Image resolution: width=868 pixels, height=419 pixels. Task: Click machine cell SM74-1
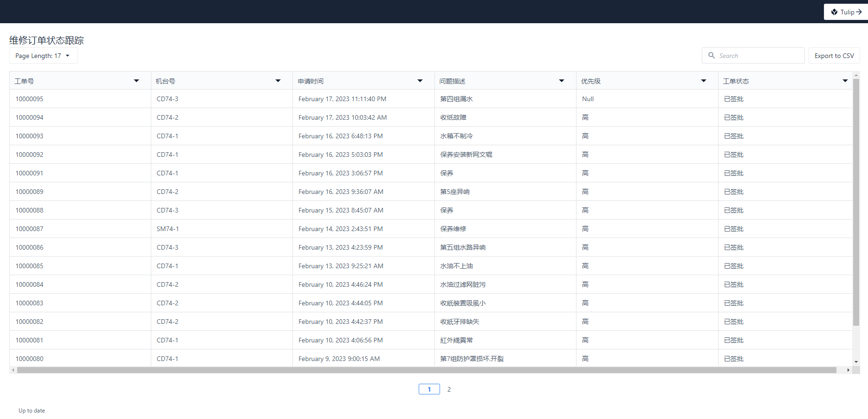(222, 229)
